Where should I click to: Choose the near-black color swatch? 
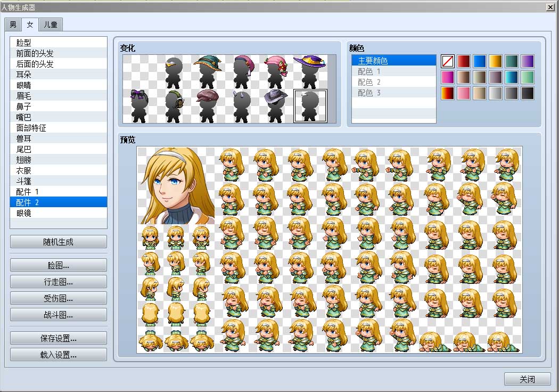click(x=528, y=93)
